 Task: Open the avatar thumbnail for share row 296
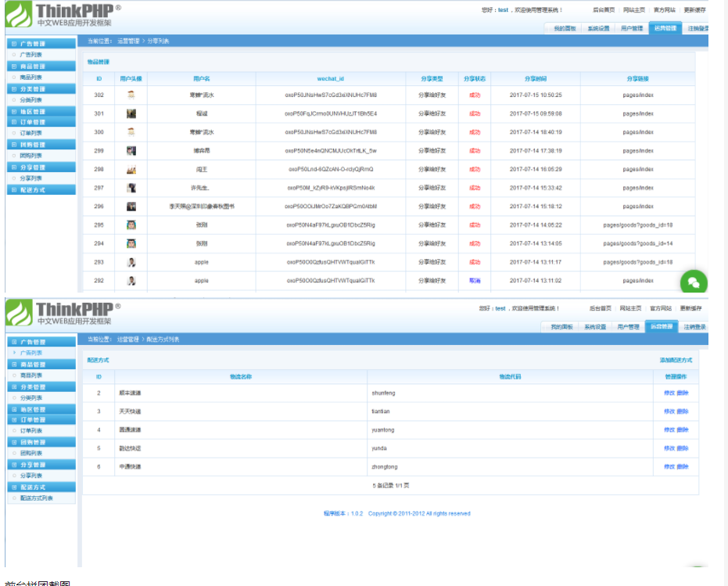point(131,207)
